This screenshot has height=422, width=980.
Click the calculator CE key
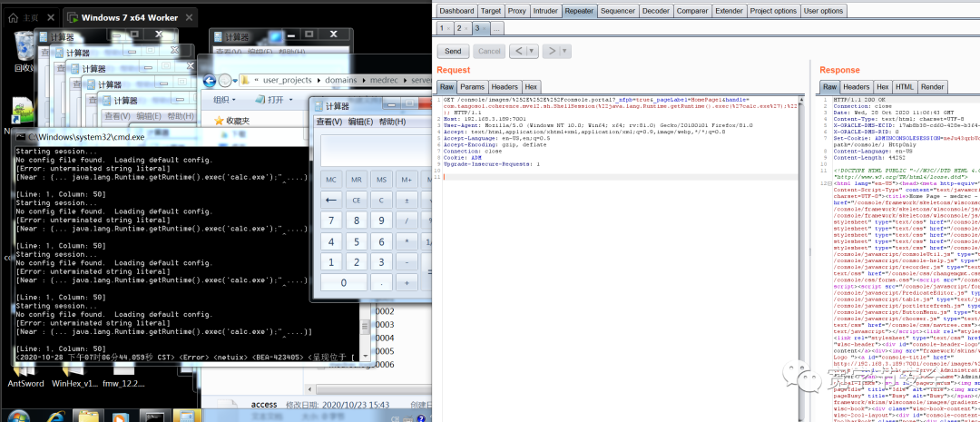point(357,201)
